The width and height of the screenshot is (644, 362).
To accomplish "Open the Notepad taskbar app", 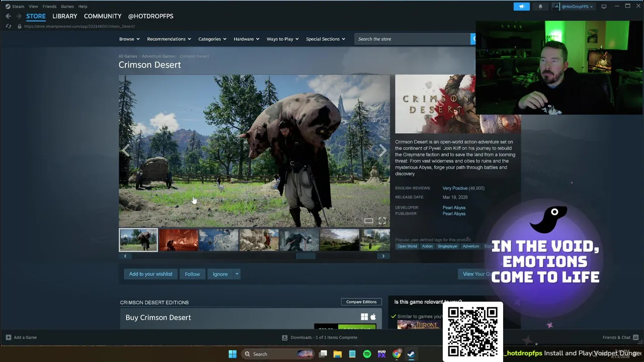I will coord(352,354).
